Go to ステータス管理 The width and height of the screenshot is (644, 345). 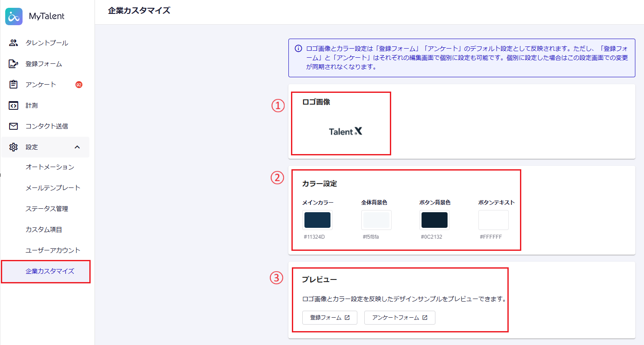[47, 209]
